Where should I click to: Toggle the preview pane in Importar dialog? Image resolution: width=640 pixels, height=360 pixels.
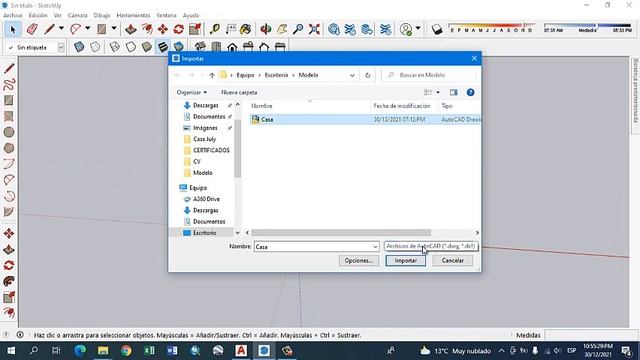pyautogui.click(x=453, y=93)
